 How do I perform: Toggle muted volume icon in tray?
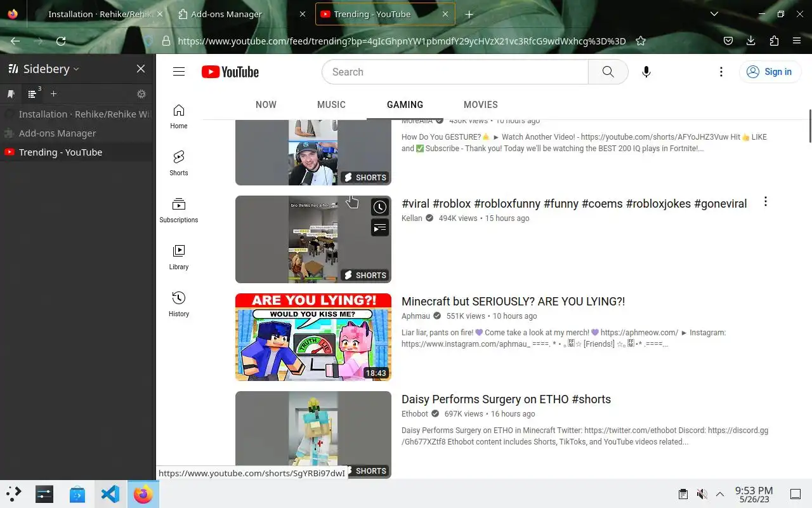click(x=702, y=494)
